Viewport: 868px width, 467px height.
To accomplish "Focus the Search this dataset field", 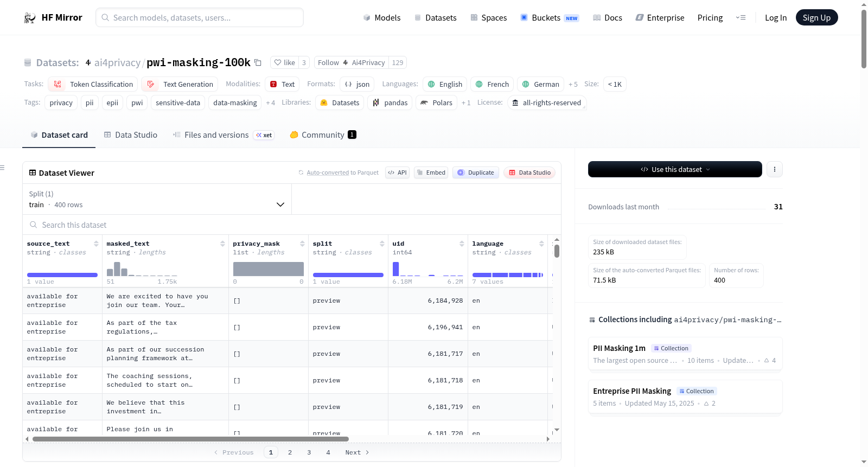I will click(292, 225).
